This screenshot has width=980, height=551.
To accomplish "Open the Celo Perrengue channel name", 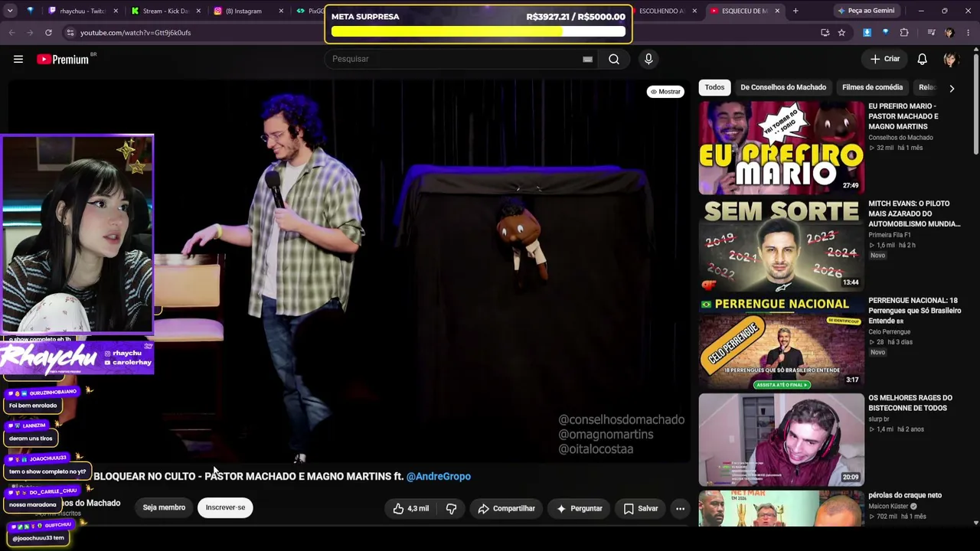I will click(890, 332).
